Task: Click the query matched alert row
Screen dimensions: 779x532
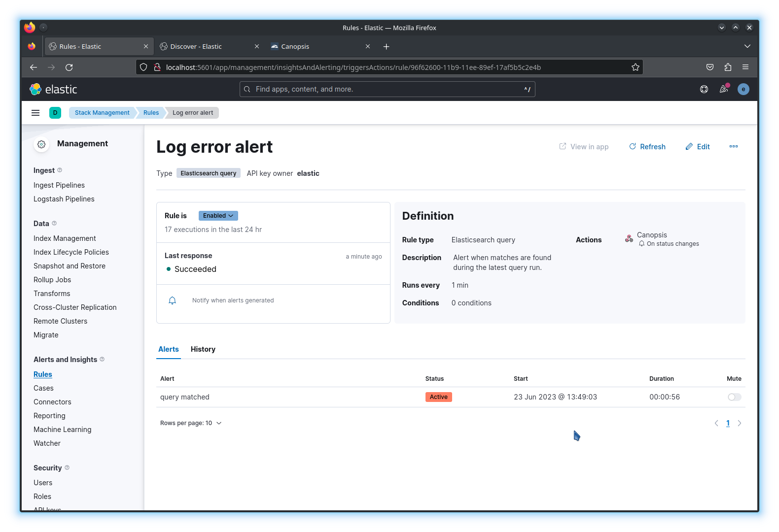Action: [x=451, y=397]
